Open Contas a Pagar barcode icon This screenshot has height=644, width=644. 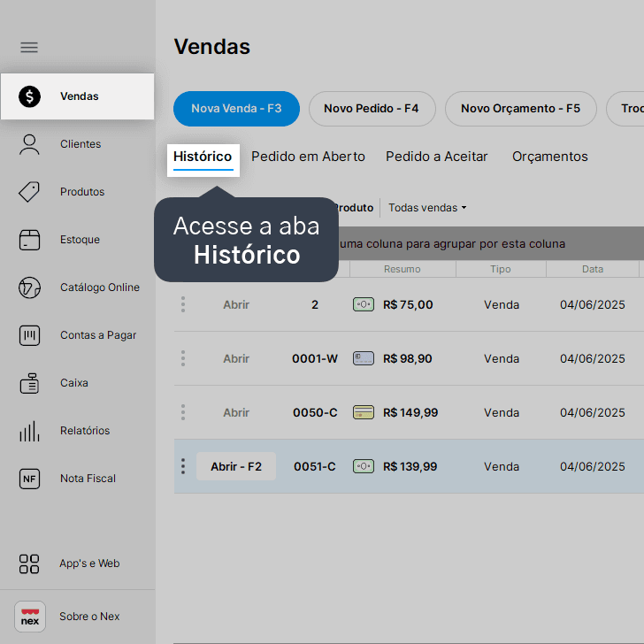tap(29, 335)
